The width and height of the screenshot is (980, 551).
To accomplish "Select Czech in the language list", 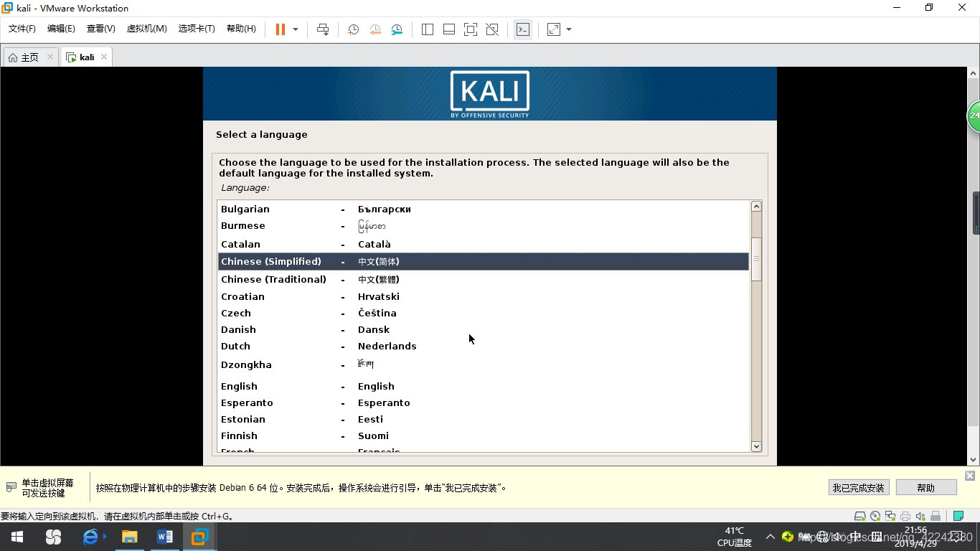I will [x=484, y=313].
